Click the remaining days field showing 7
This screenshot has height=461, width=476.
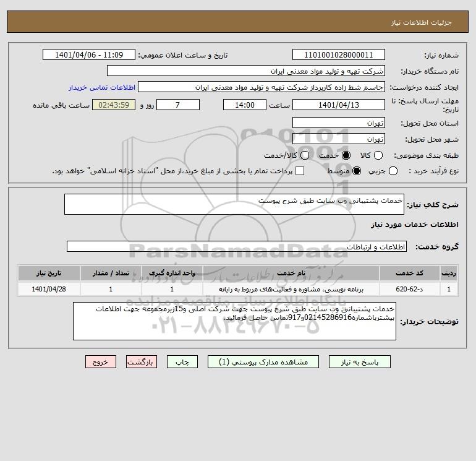(178, 105)
